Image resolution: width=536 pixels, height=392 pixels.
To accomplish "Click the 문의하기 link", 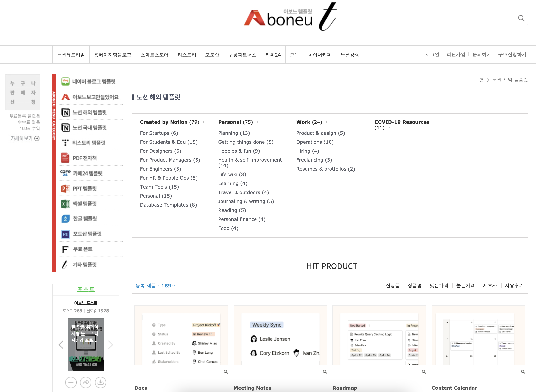I will 482,55.
